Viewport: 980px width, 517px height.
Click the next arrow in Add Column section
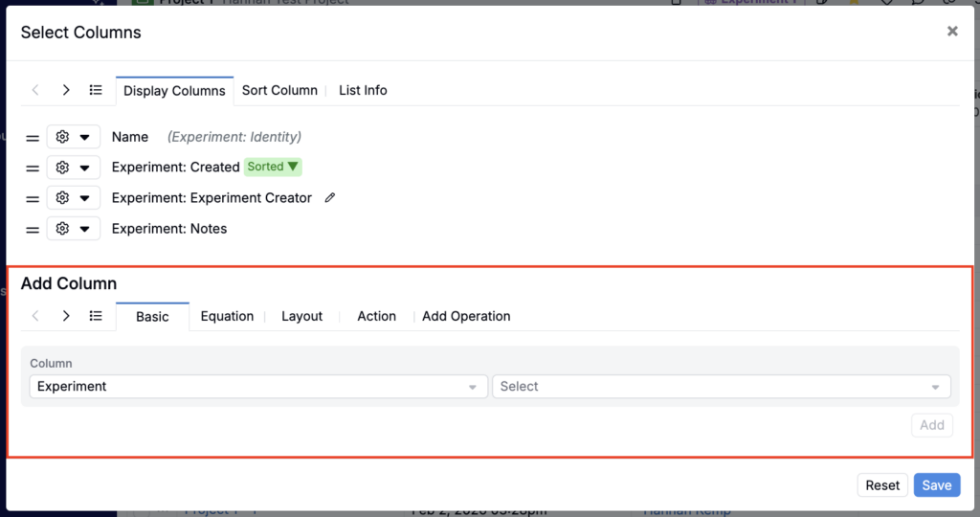click(x=66, y=316)
